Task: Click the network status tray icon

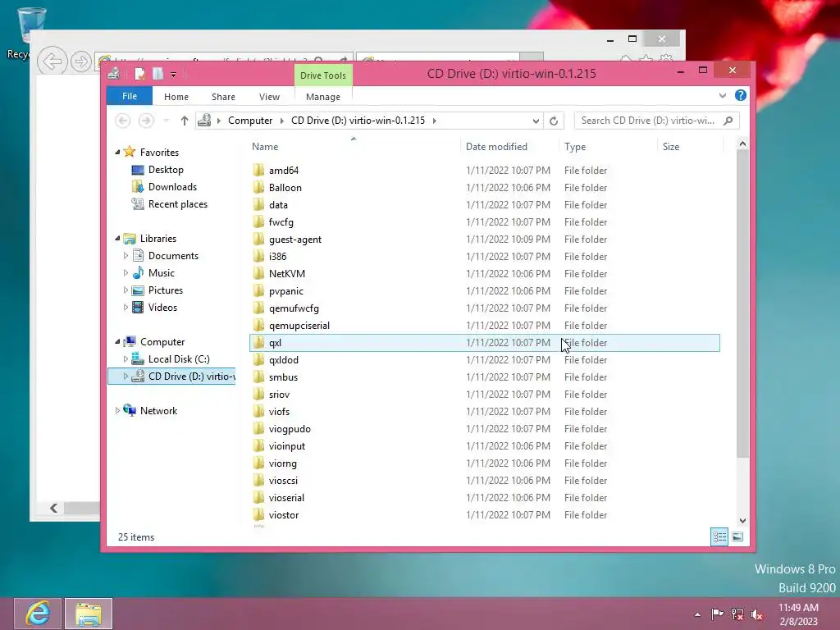Action: point(737,614)
